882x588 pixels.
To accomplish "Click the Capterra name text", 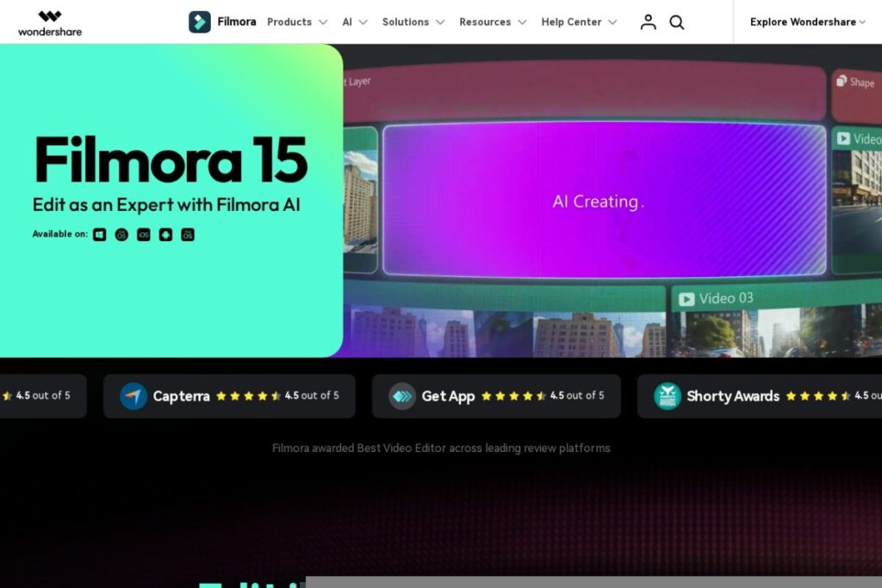I will click(x=181, y=396).
